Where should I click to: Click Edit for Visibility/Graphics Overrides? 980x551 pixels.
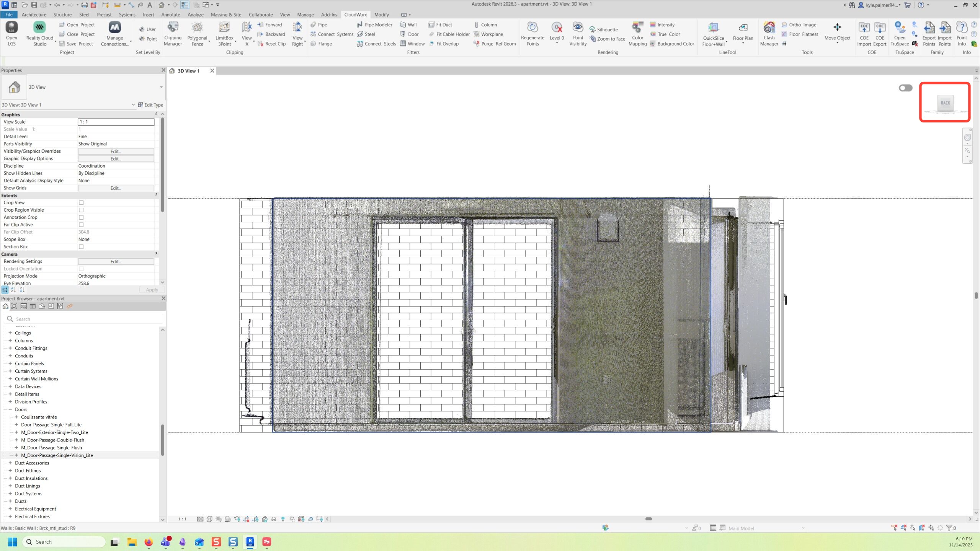(x=116, y=151)
